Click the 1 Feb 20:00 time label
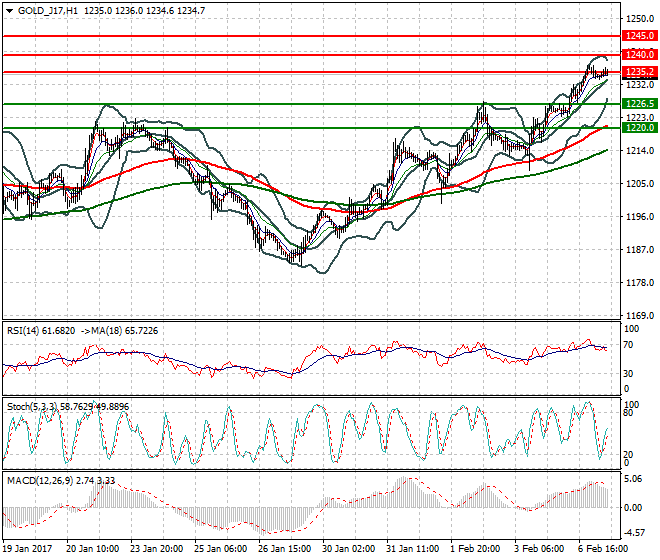Image resolution: width=660 pixels, height=560 pixels. 475,549
